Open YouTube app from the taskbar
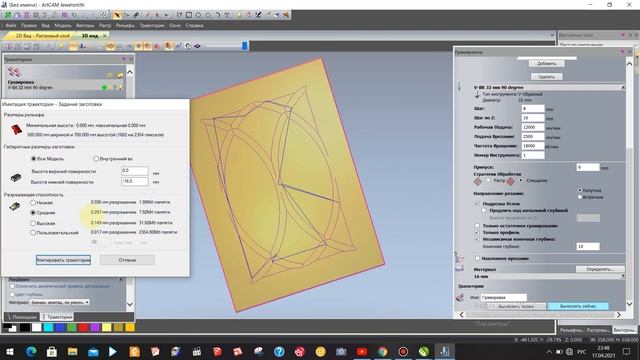Image resolution: width=640 pixels, height=360 pixels. (x=362, y=351)
